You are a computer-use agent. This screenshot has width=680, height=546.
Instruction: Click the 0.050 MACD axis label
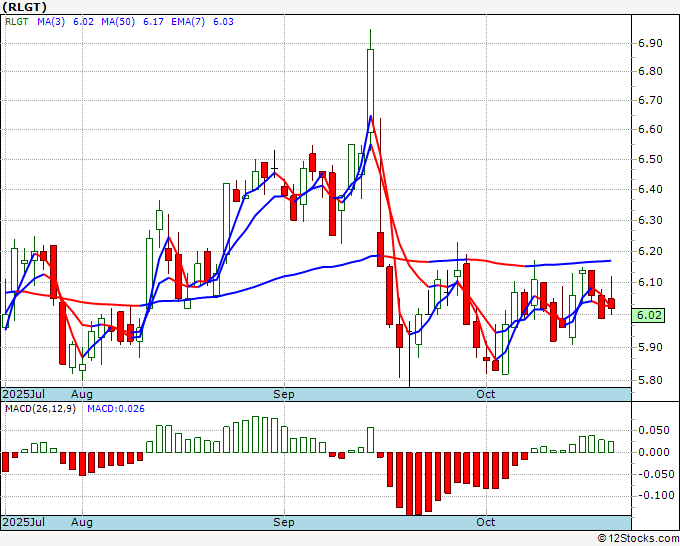[654, 430]
